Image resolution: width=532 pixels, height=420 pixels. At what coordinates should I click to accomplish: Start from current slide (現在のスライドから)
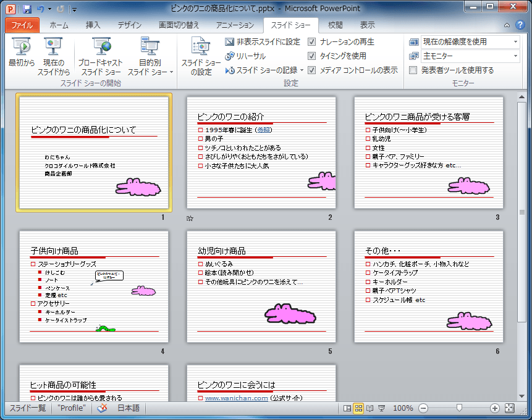click(53, 57)
